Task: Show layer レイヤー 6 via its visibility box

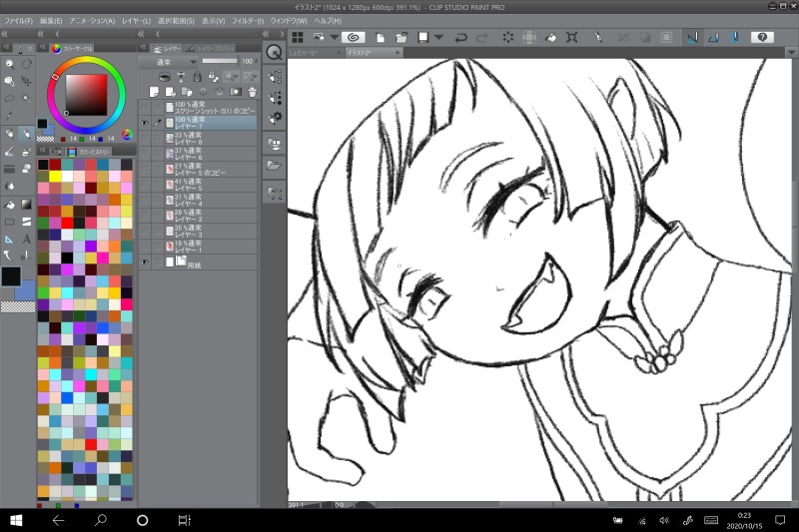Action: coord(145,154)
